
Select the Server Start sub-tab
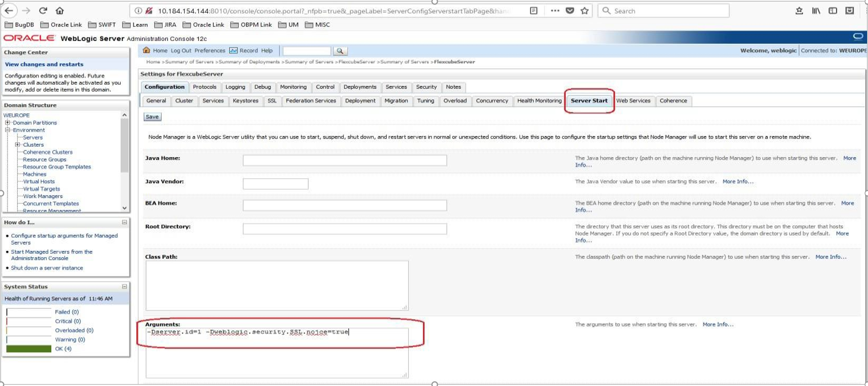pos(589,101)
